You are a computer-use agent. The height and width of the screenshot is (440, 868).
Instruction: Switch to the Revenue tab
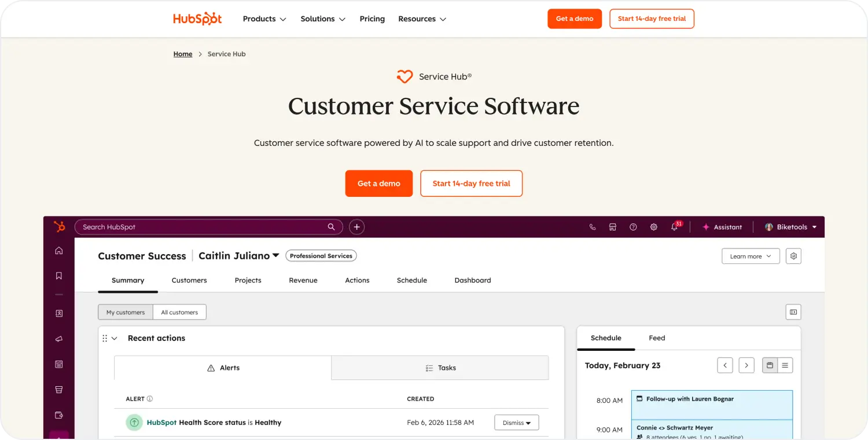[x=303, y=280]
